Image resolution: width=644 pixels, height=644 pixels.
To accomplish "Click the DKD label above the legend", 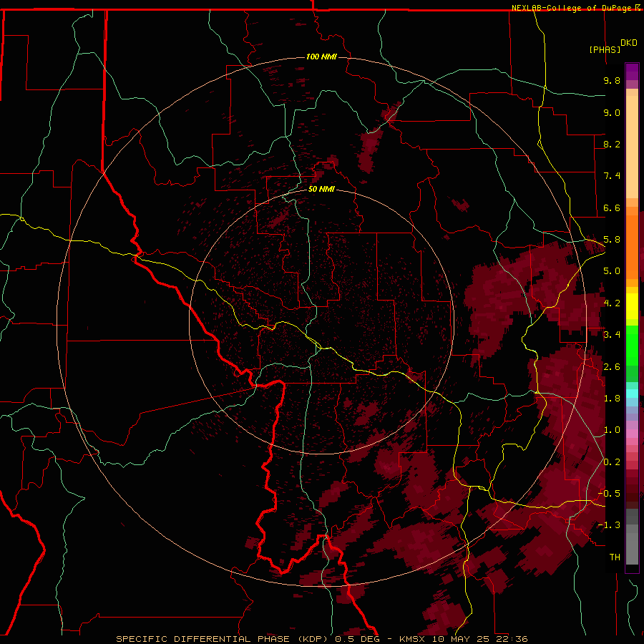I will click(629, 43).
